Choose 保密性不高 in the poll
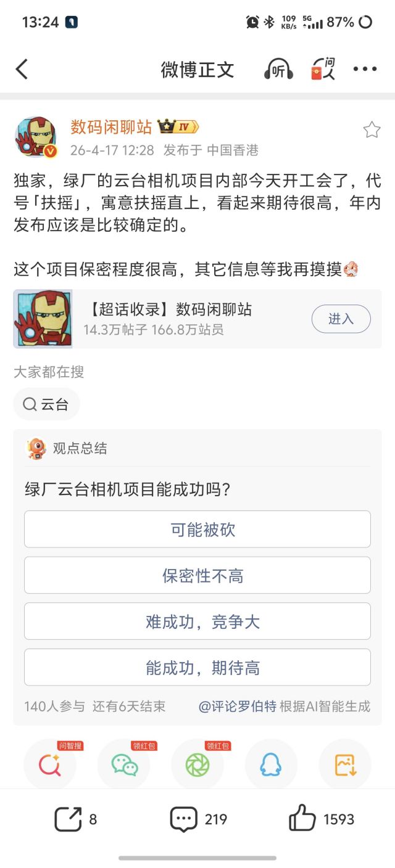The image size is (395, 868). (x=197, y=575)
